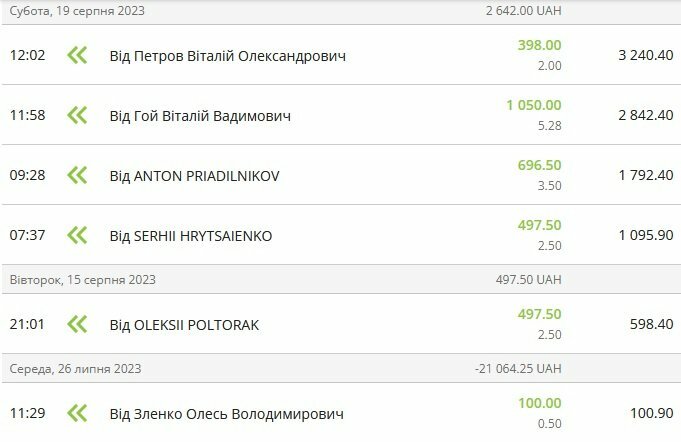Click incoming arrow icon beside OLEKSII POLTORAK

pos(77,324)
